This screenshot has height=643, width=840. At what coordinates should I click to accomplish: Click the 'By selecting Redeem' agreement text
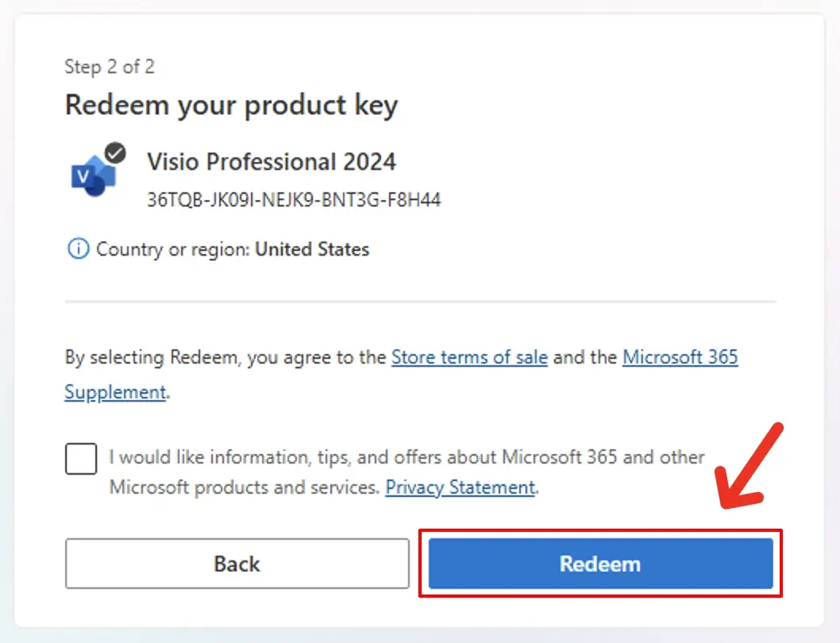pos(225,357)
